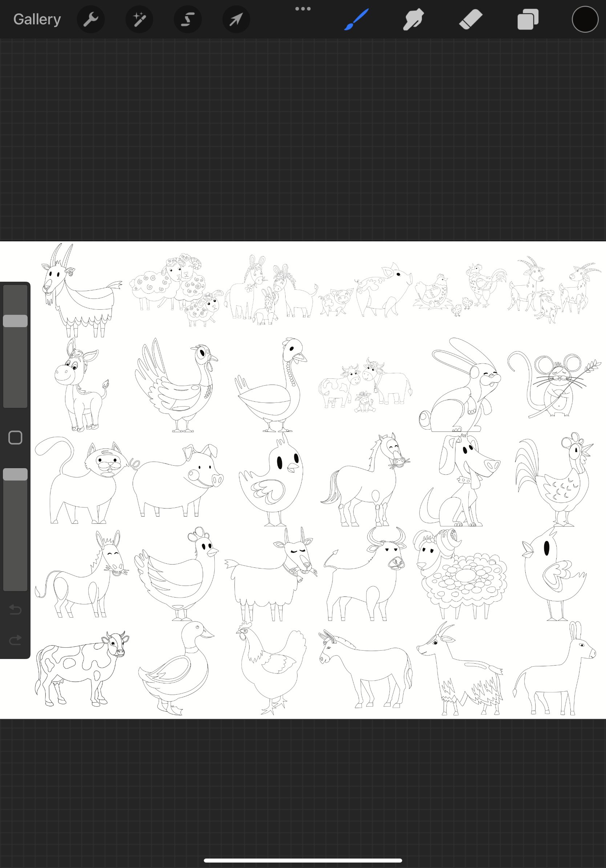
Task: Activate the Selection tool
Action: coord(187,19)
